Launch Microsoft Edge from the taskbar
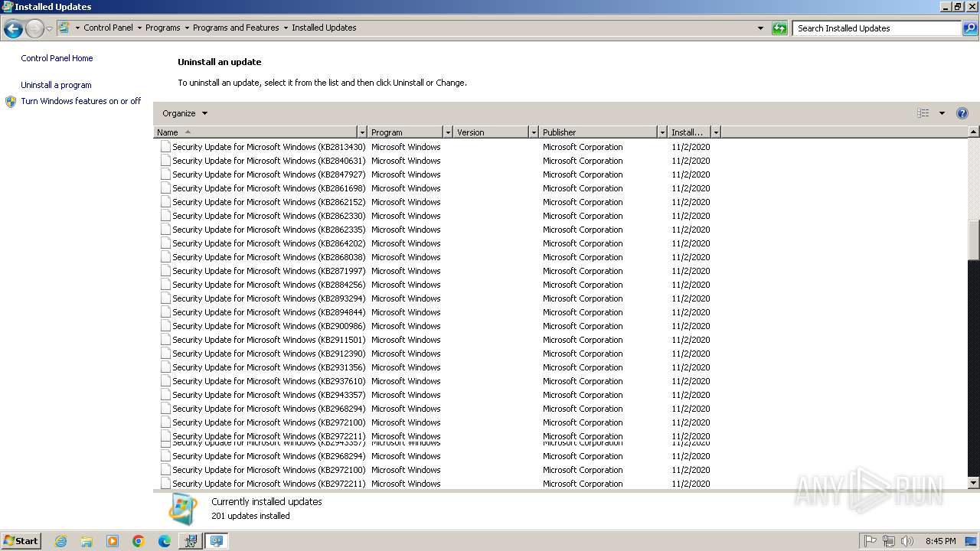This screenshot has width=980, height=551. point(165,541)
